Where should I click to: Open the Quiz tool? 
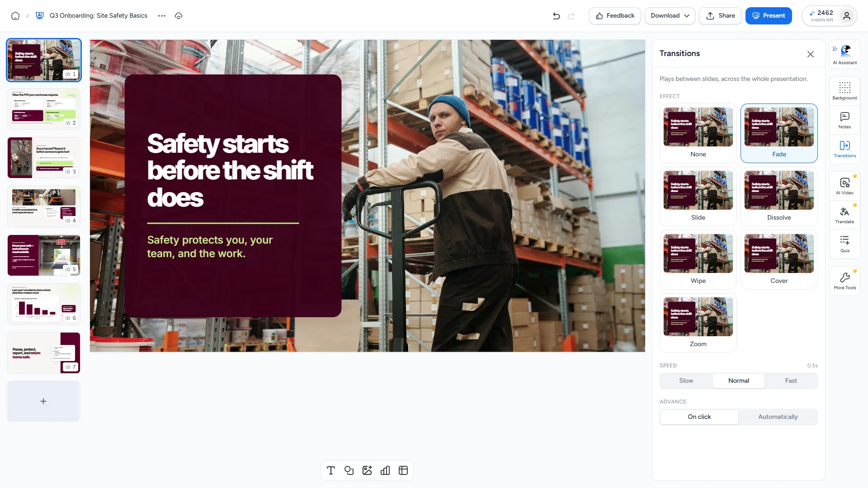click(x=844, y=244)
